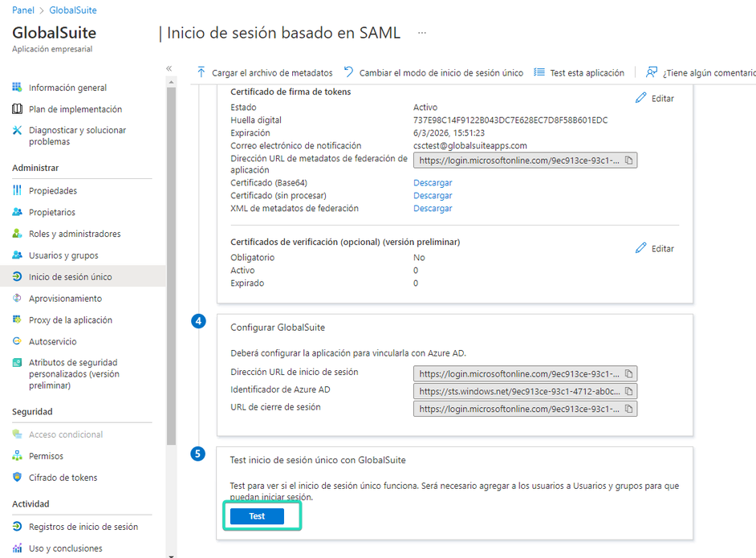The height and width of the screenshot is (558, 756).
Task: Download the XML de metadatos de federación
Action: click(x=433, y=209)
